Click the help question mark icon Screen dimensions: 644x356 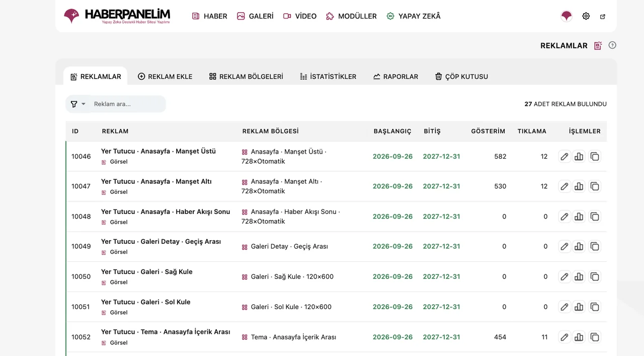click(x=612, y=45)
